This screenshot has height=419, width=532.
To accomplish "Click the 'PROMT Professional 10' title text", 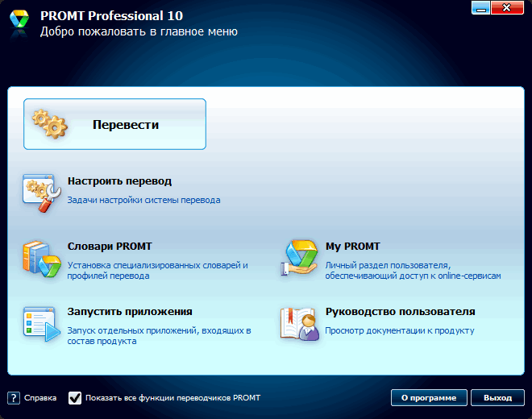I will coord(111,16).
